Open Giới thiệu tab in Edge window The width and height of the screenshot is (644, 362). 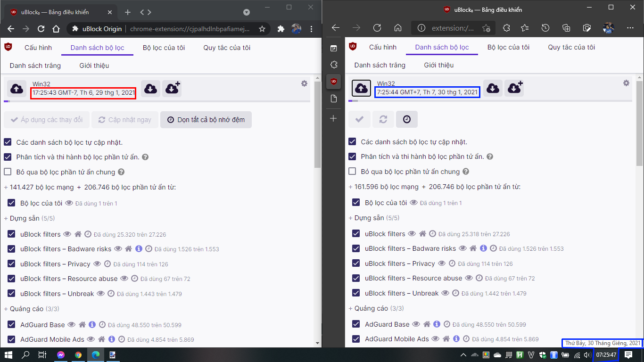coord(438,65)
